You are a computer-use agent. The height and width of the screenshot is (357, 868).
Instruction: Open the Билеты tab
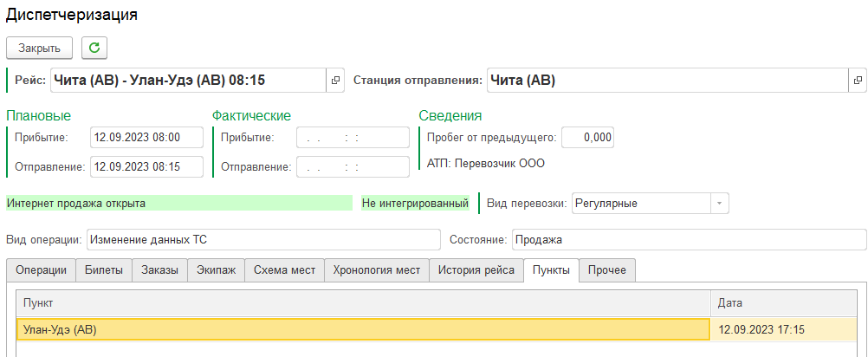[103, 270]
